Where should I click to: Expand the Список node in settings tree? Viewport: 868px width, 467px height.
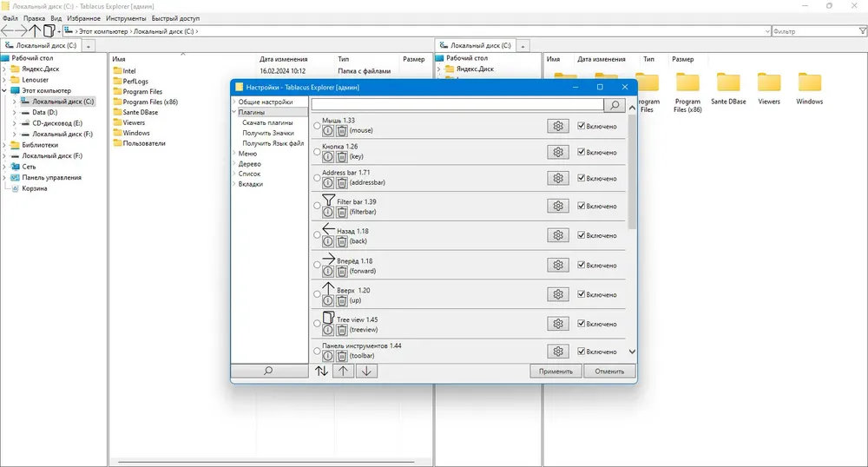[234, 174]
